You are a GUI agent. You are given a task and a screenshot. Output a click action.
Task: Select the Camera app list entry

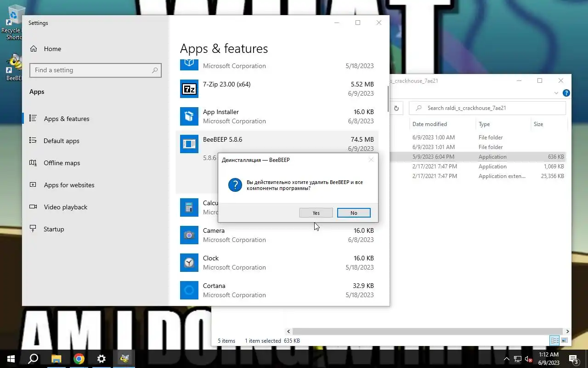click(277, 235)
